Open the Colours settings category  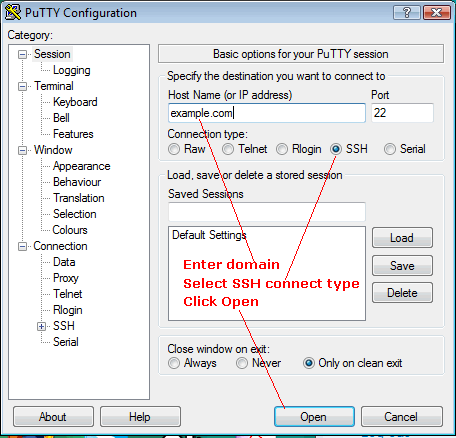tap(70, 230)
